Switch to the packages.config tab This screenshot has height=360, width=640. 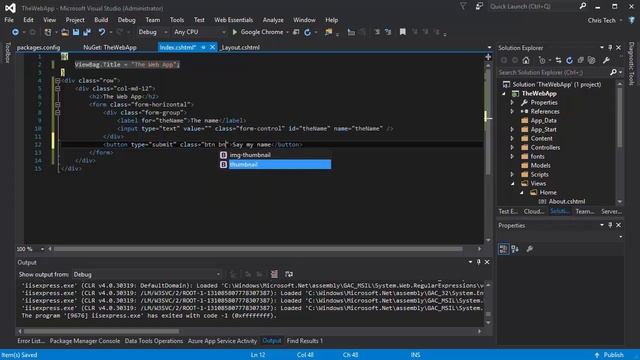coord(38,47)
